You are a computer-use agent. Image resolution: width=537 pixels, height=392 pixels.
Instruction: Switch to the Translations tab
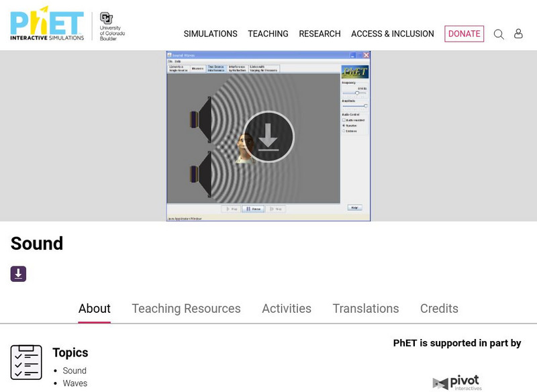click(365, 309)
